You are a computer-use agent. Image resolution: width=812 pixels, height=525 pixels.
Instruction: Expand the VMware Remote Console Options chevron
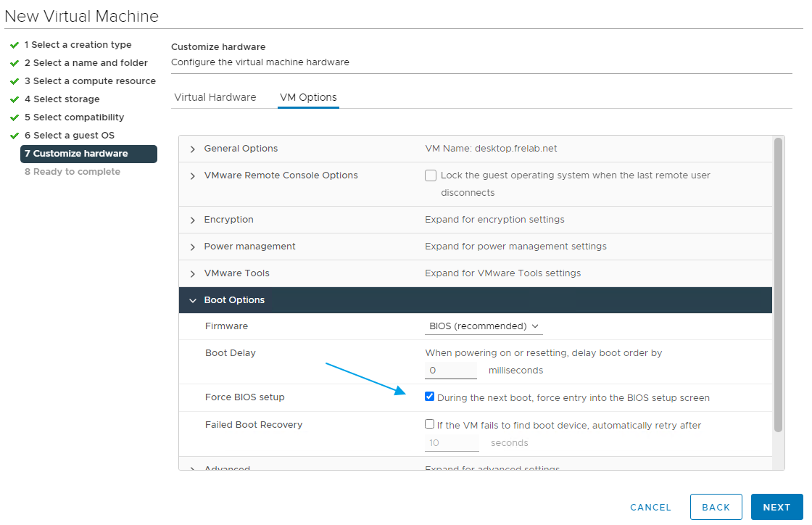point(193,176)
